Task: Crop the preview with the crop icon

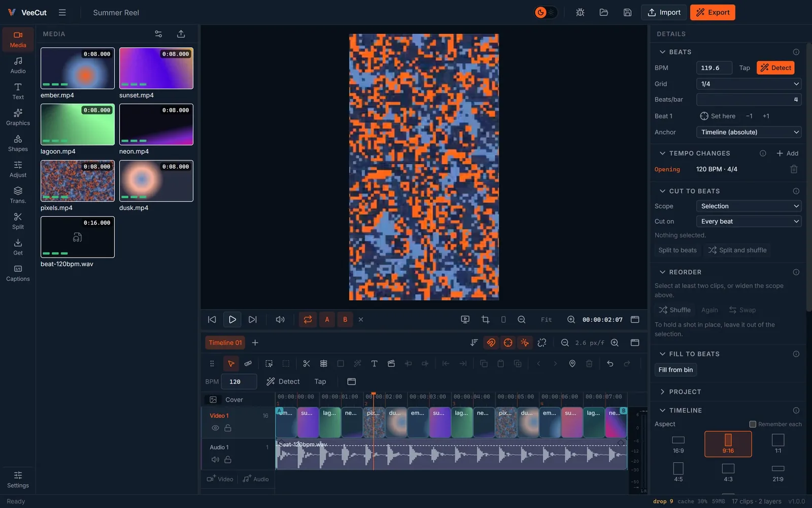Action: [x=486, y=320]
